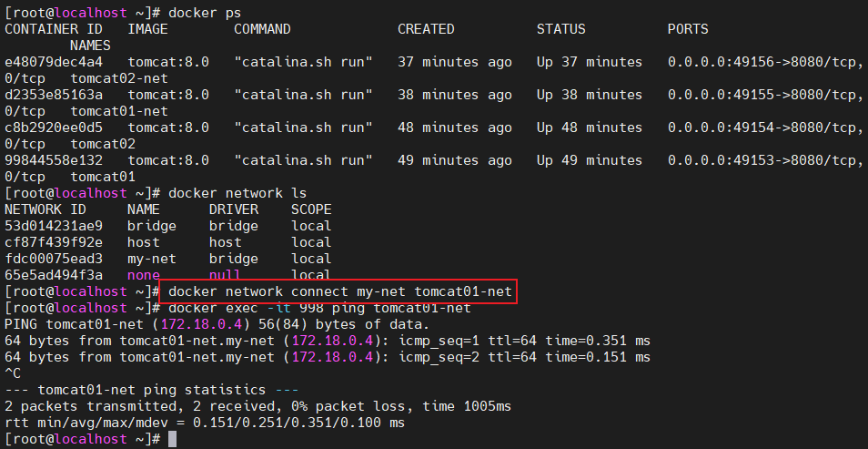Click the PORTS column header
The image size is (868, 449).
click(x=688, y=29)
